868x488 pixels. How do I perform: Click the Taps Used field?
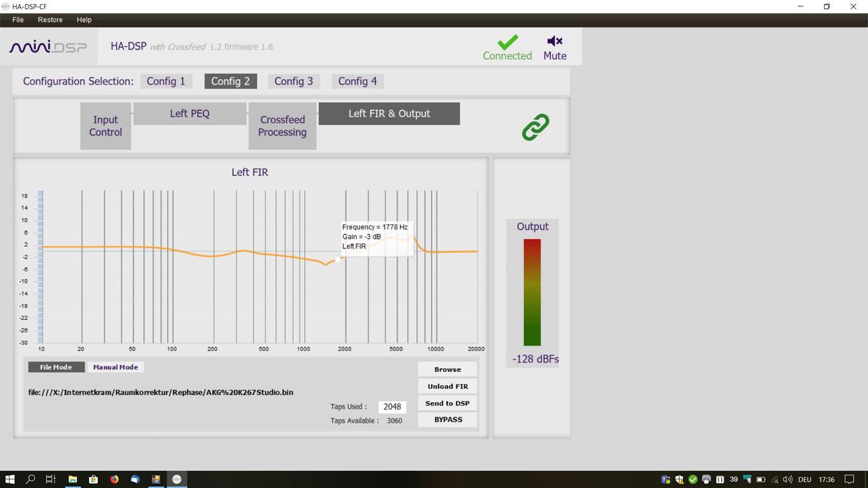[x=392, y=407]
